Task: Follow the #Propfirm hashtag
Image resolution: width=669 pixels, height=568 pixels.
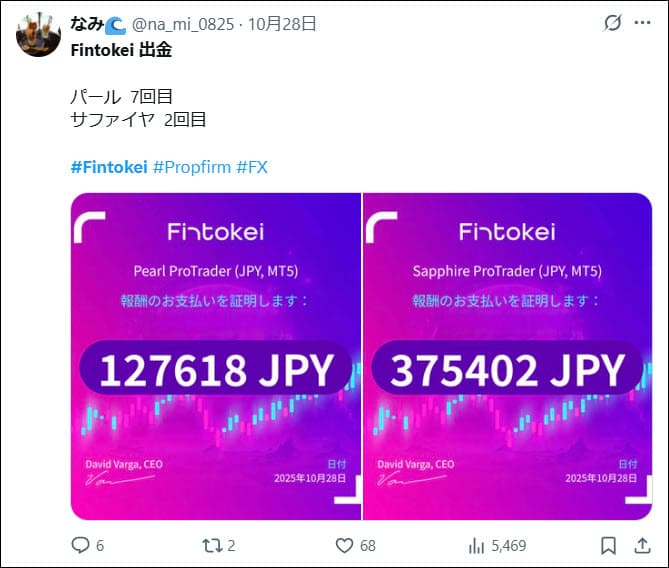Action: click(192, 167)
